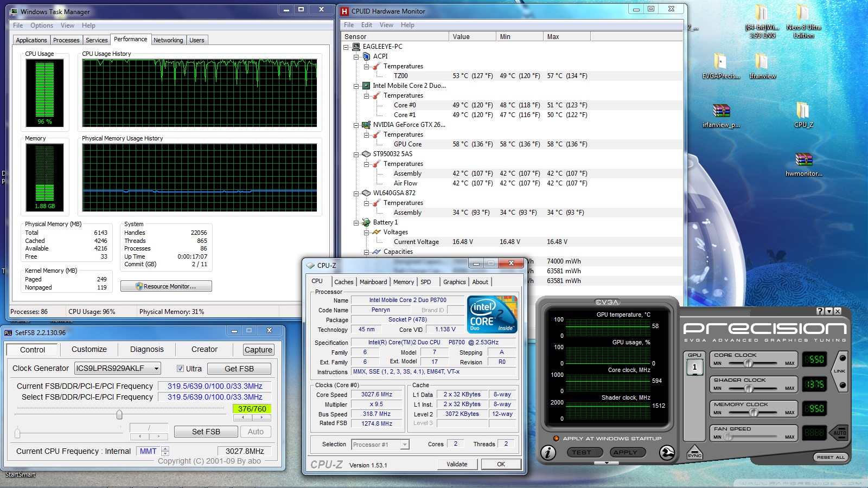Select the ACPI node icon in HWMonitor
Viewport: 868px width, 488px height.
[366, 56]
